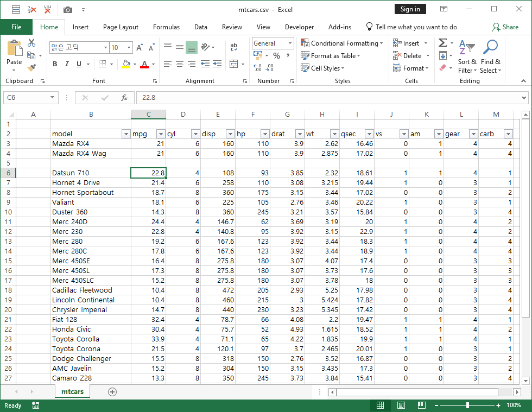532x412 pixels.
Task: Toggle Italic formatting
Action: click(x=67, y=64)
